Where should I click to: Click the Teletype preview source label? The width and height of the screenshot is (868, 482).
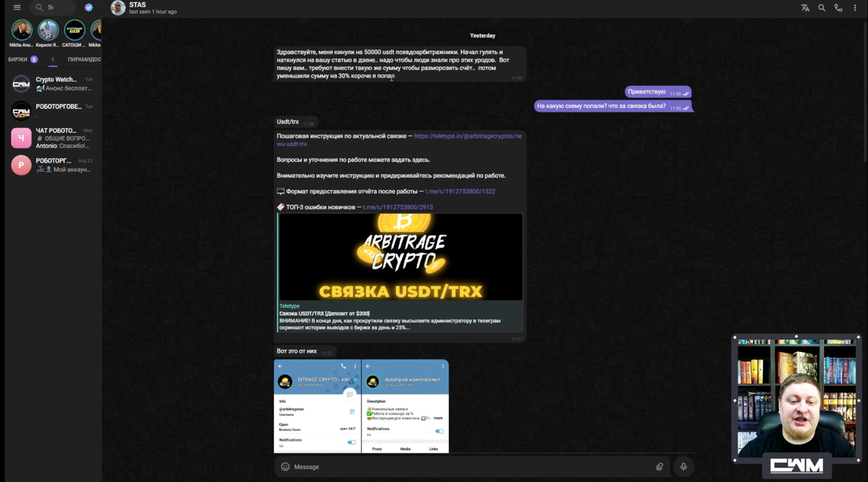pyautogui.click(x=289, y=306)
